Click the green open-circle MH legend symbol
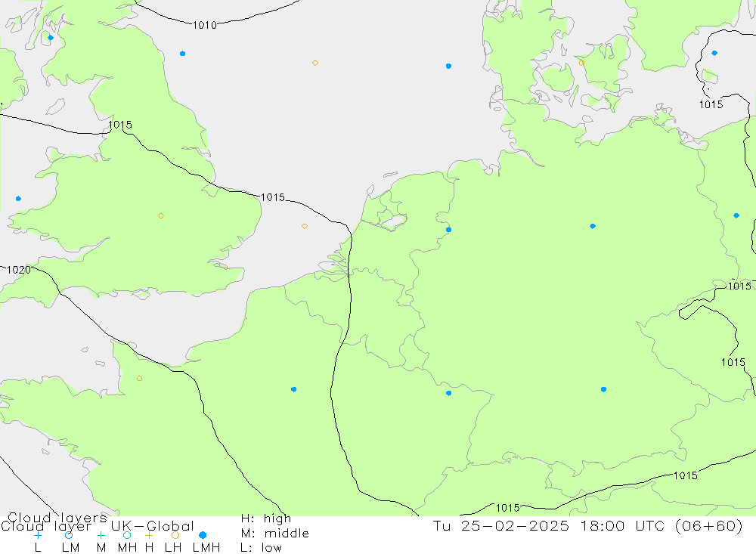The height and width of the screenshot is (554, 756). (127, 535)
